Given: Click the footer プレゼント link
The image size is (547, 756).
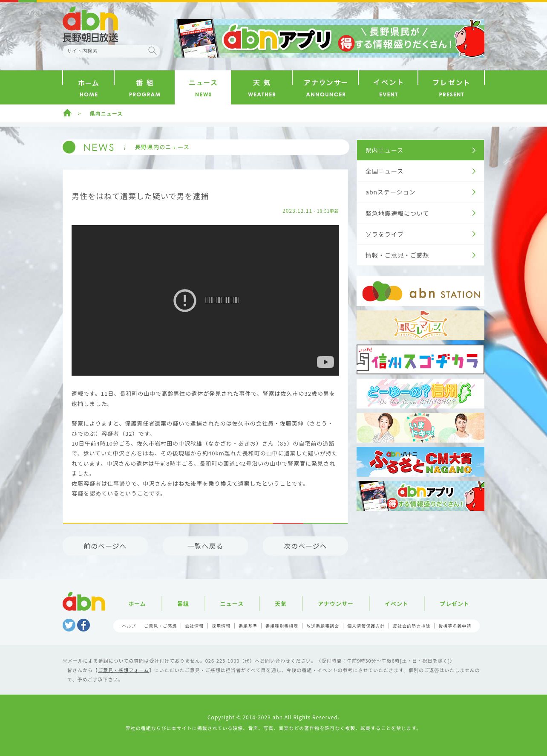Looking at the screenshot, I should (454, 604).
